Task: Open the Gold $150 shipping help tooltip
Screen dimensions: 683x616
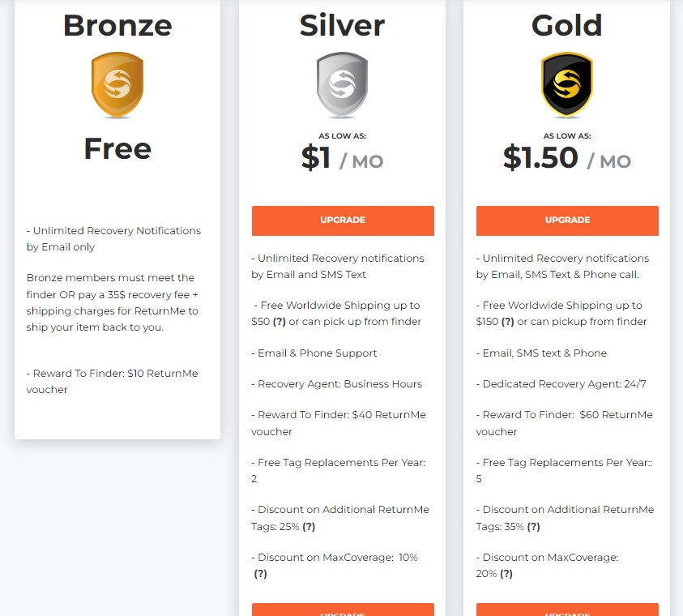Action: click(507, 322)
